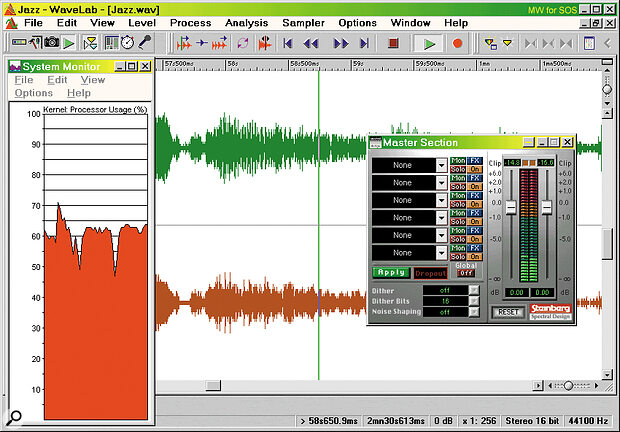Toggle Mon on first effect slot
Viewport: 620px width, 432px height.
(x=458, y=161)
